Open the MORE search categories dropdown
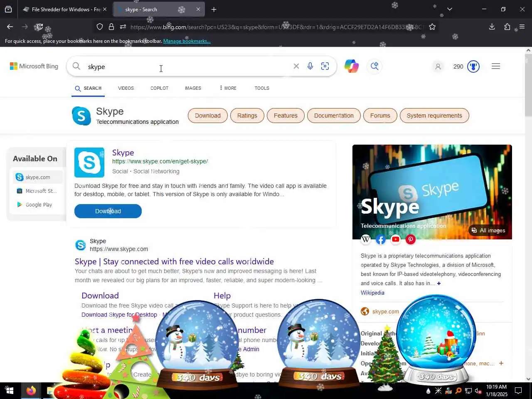Image resolution: width=532 pixels, height=399 pixels. pos(228,88)
